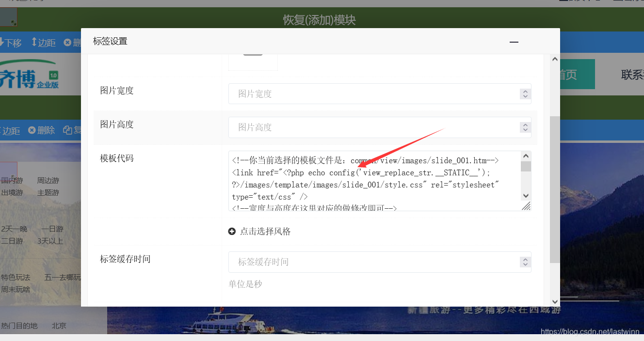This screenshot has width=644, height=341.
Task: Click the 模板代码 row label
Action: pyautogui.click(x=117, y=158)
